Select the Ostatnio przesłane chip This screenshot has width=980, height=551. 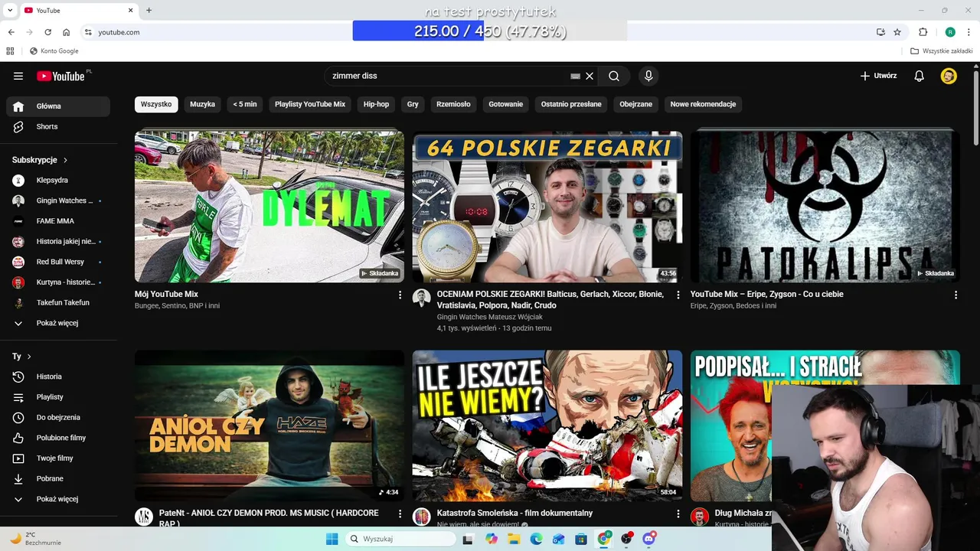[571, 104]
